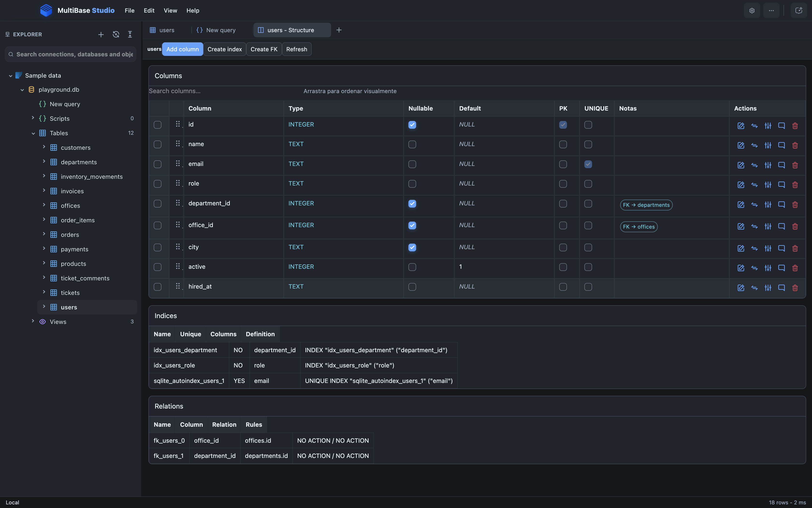This screenshot has height=508, width=812.
Task: Expand the customers table node
Action: coord(44,147)
